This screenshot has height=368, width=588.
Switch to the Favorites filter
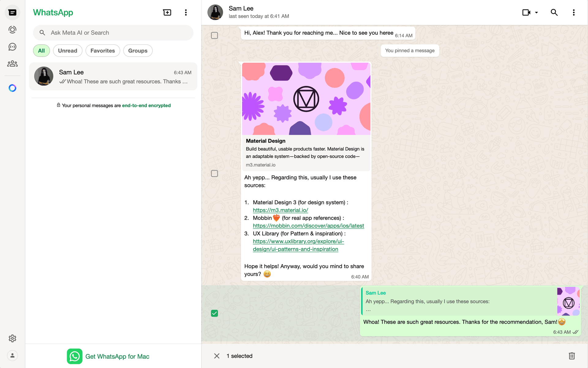click(103, 51)
